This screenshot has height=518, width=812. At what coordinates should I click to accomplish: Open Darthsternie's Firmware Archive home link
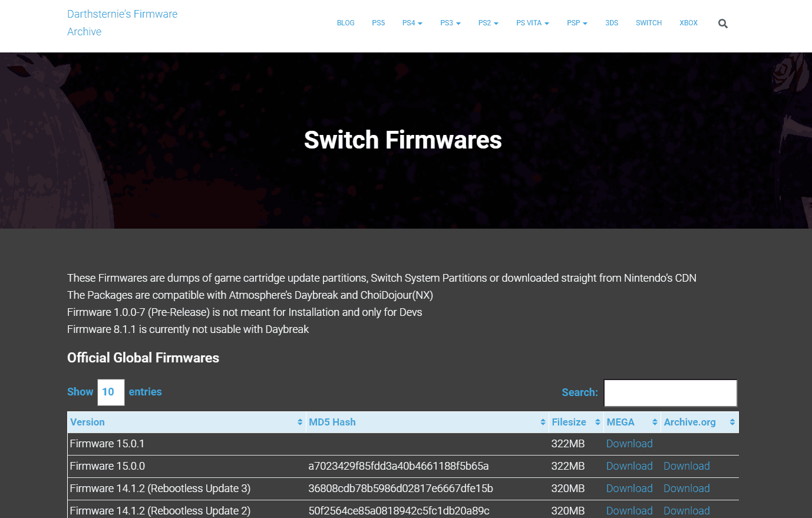click(122, 22)
